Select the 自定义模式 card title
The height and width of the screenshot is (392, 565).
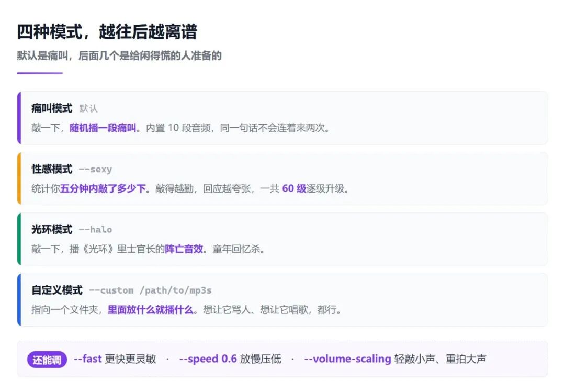pyautogui.click(x=57, y=290)
